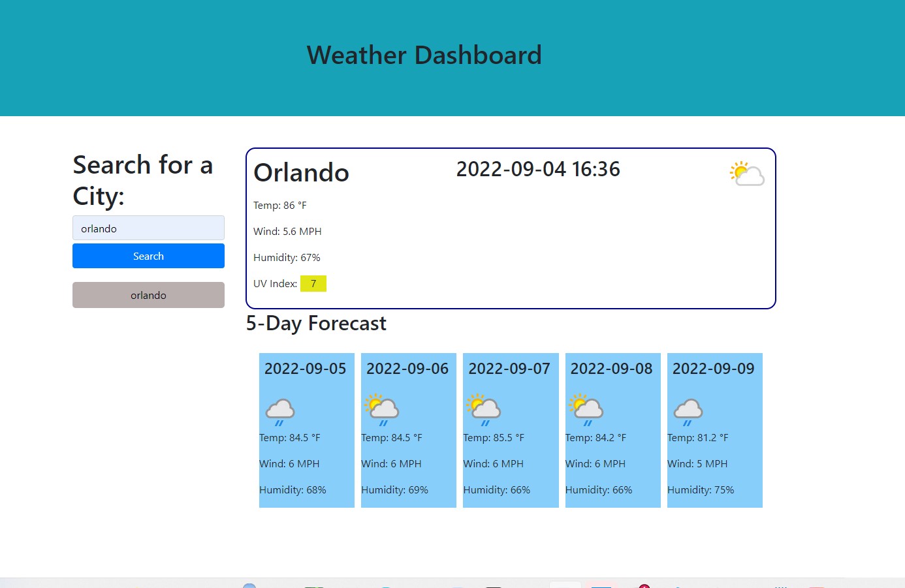905x588 pixels.
Task: Select the 2022-09-04 16:36 timestamp
Action: coord(537,170)
